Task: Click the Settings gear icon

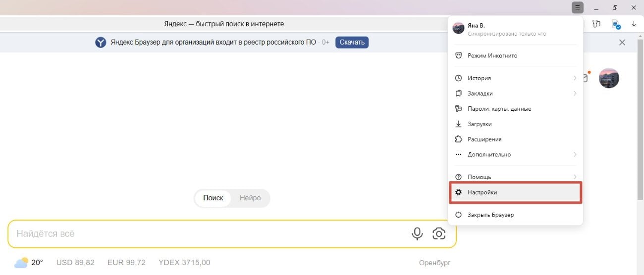Action: coord(458,192)
